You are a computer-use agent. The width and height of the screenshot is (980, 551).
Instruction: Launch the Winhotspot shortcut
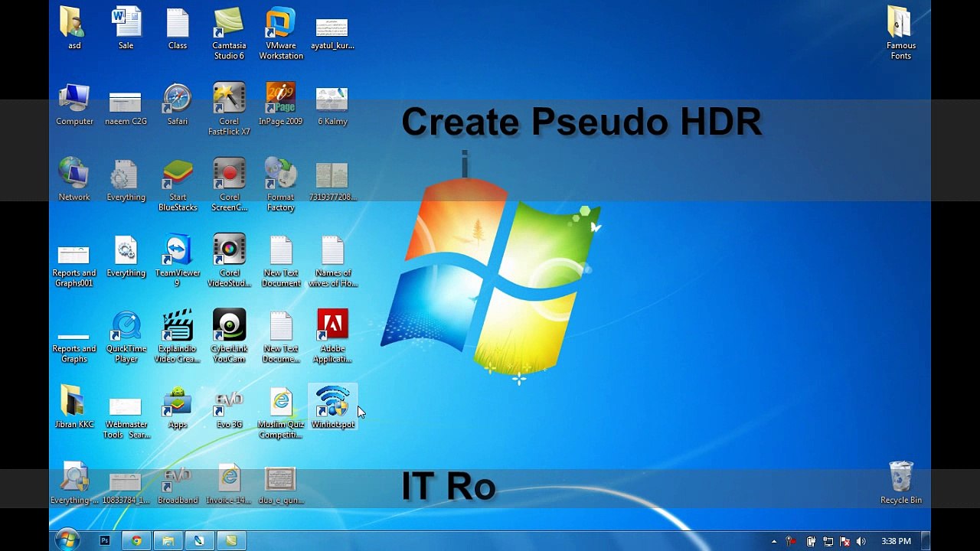[332, 407]
